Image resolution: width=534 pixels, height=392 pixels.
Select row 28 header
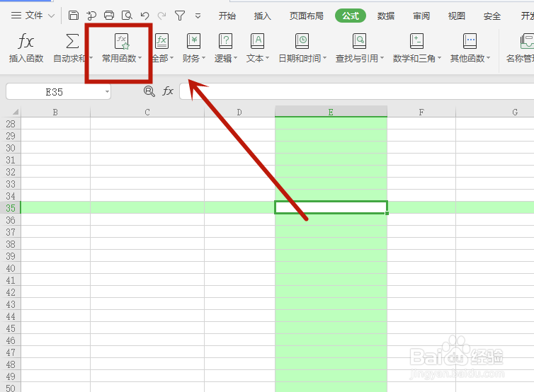tap(11, 124)
